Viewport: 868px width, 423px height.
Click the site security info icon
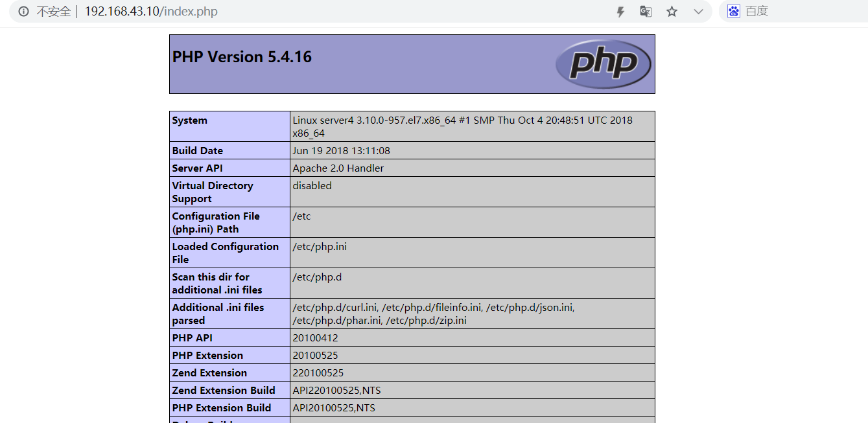(x=23, y=12)
